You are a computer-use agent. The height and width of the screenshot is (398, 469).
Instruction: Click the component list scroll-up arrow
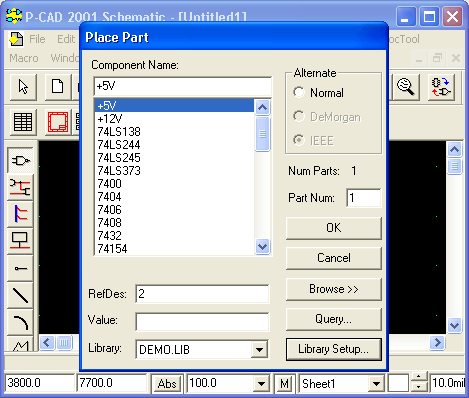[262, 107]
